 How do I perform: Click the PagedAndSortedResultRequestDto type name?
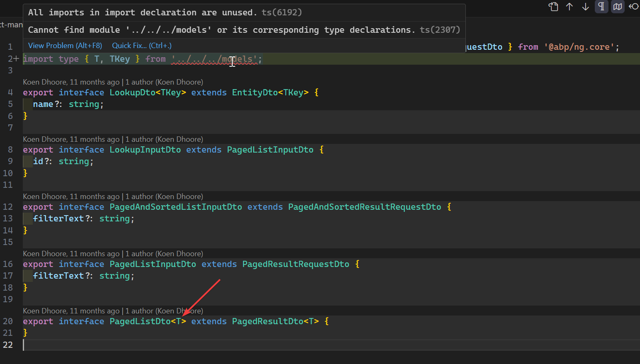[365, 207]
